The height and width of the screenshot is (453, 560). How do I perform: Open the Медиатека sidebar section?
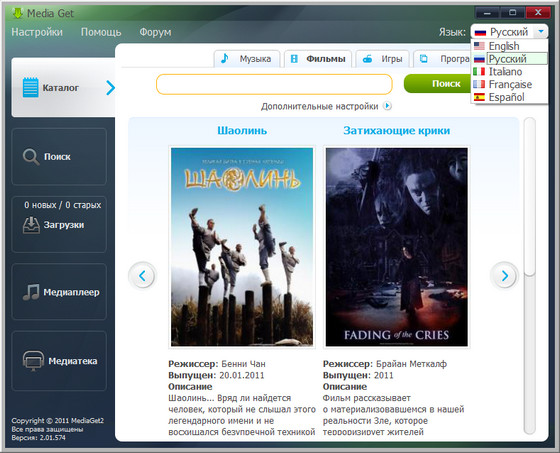click(x=59, y=361)
